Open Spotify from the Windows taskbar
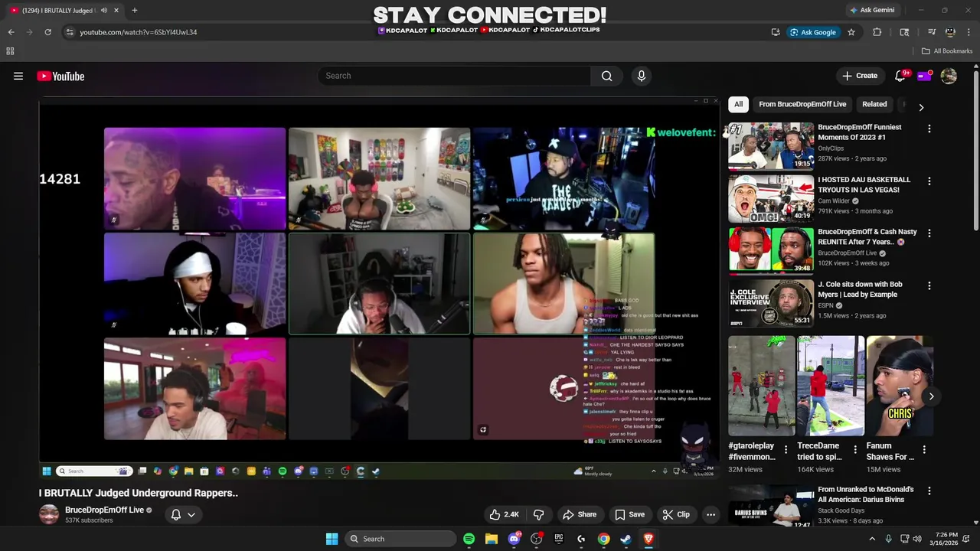 pos(469,539)
